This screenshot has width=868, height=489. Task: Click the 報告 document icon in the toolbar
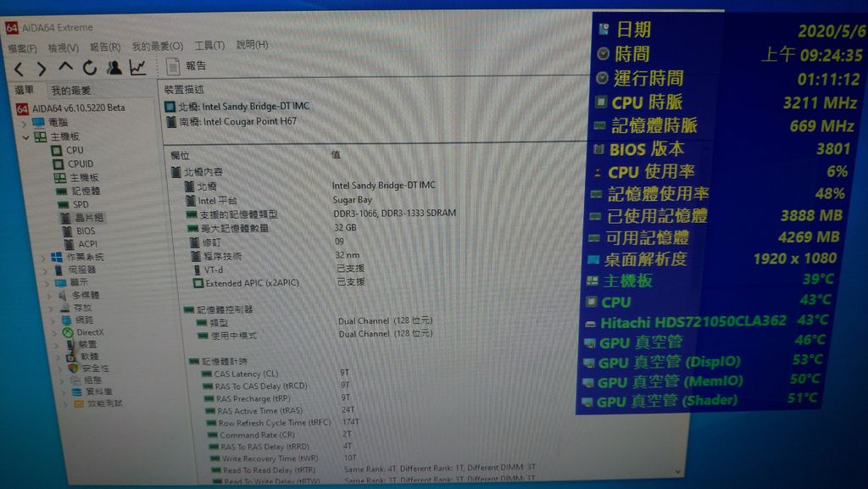[173, 66]
